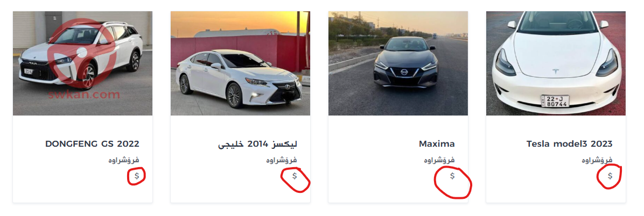Click the dollar sign under Tesla listing
Viewport: 644px width, 216px height.
tap(610, 176)
